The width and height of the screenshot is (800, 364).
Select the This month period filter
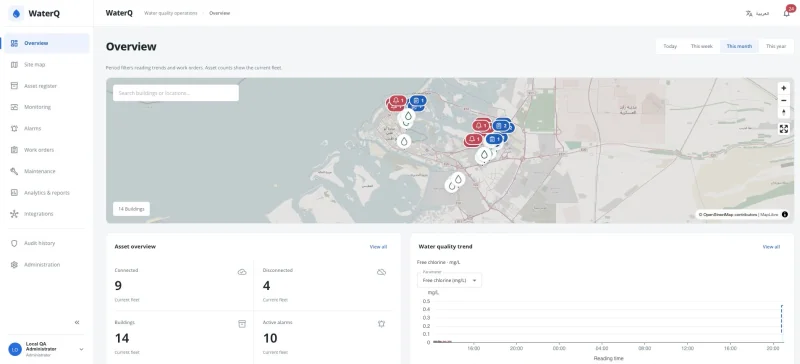[x=739, y=46]
